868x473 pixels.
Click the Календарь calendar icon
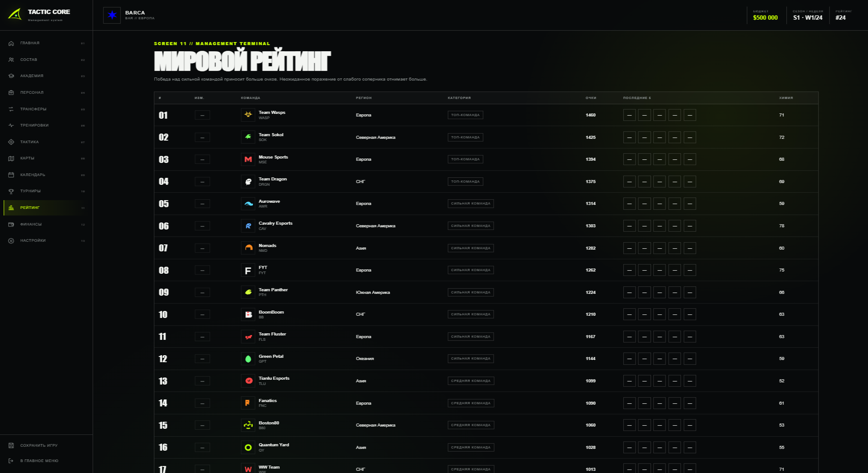pos(11,175)
